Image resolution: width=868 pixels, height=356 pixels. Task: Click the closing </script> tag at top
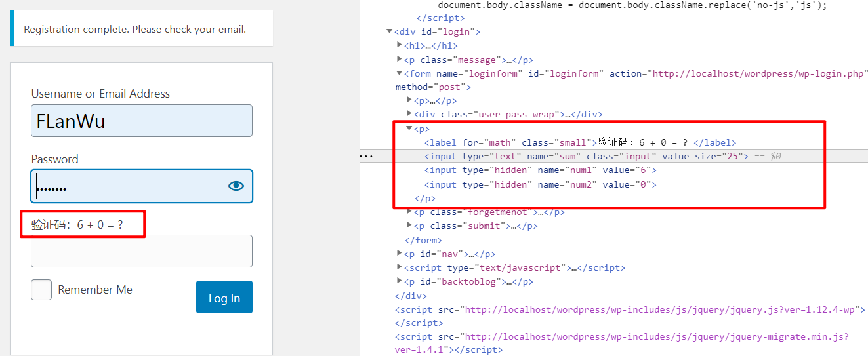point(440,18)
